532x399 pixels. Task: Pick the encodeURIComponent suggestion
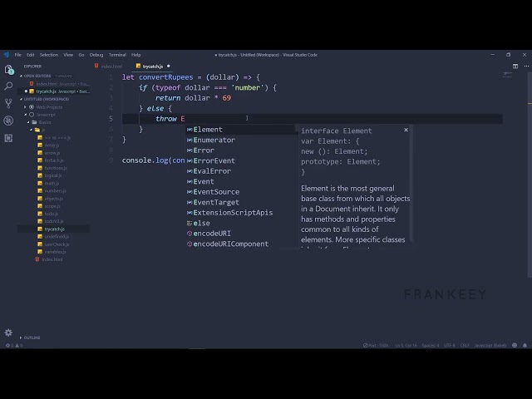[x=242, y=244]
